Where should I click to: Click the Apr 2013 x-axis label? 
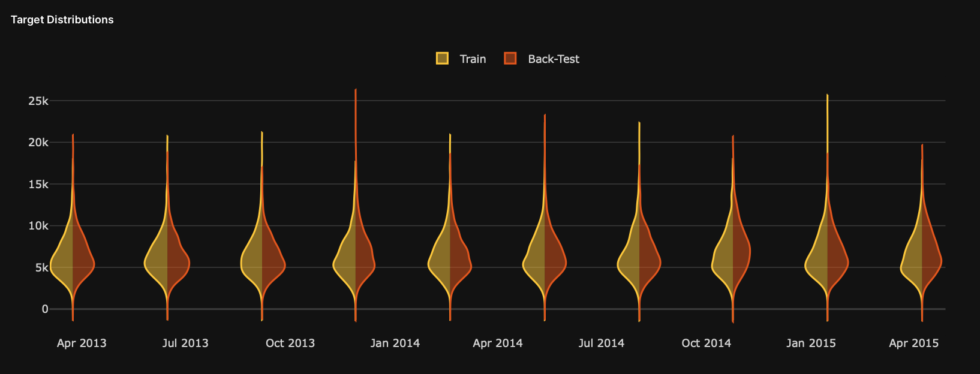(82, 343)
